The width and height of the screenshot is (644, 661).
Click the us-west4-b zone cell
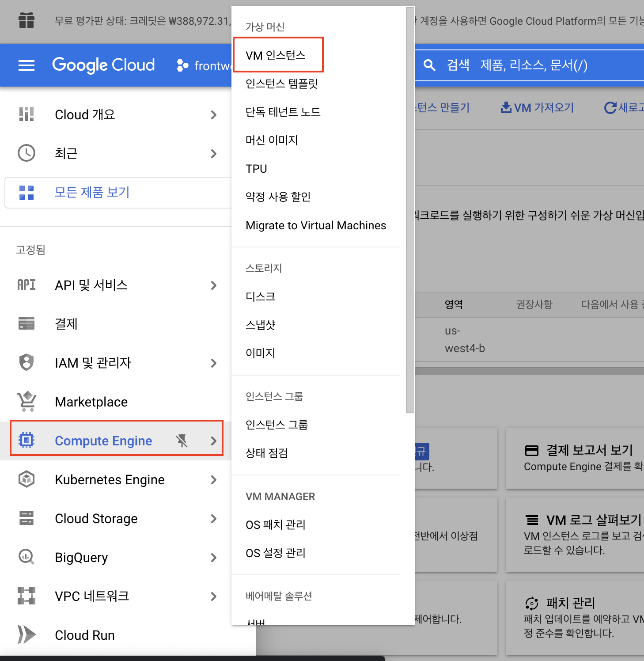point(465,339)
